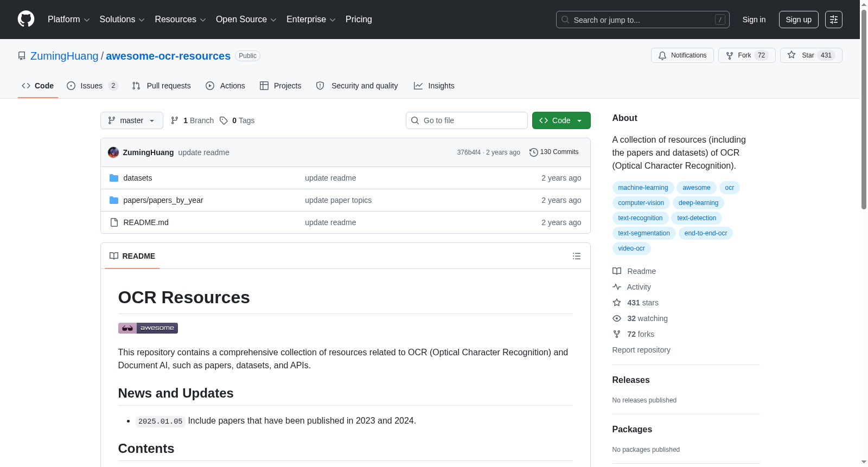Open the README.md file
The image size is (868, 467).
tap(145, 222)
